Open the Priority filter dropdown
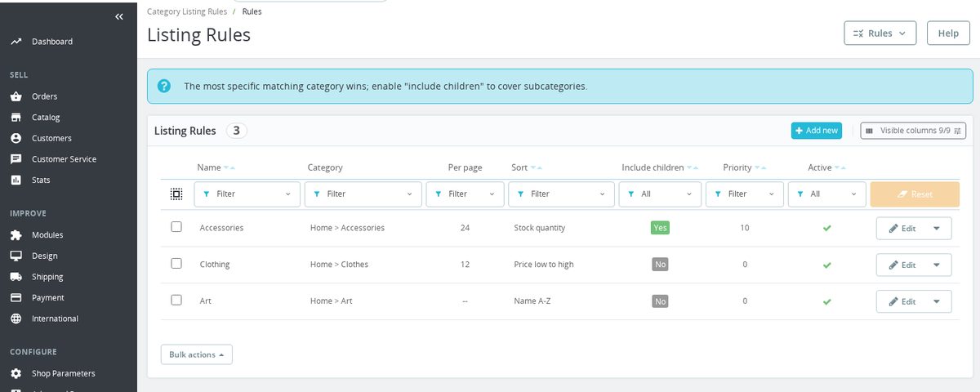980x392 pixels. click(745, 194)
